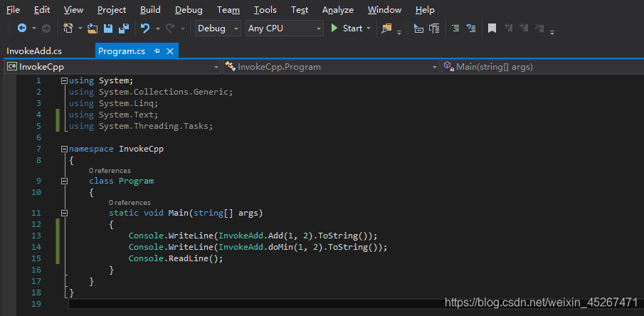Open toolbar overflow options after Find icon

(399, 32)
